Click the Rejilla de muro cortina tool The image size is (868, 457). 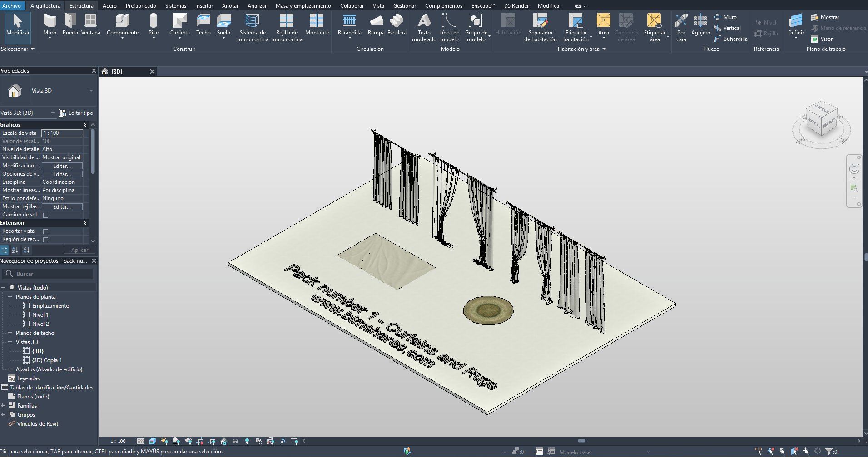click(x=287, y=28)
